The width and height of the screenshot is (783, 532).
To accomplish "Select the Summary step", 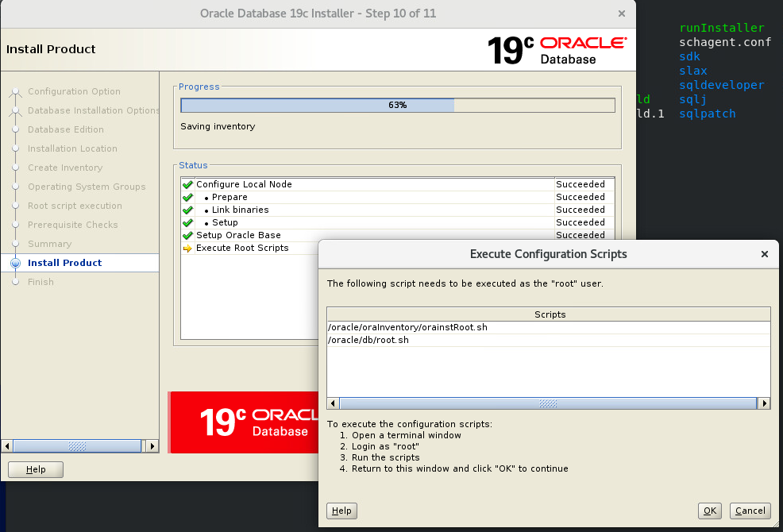I will pos(49,244).
